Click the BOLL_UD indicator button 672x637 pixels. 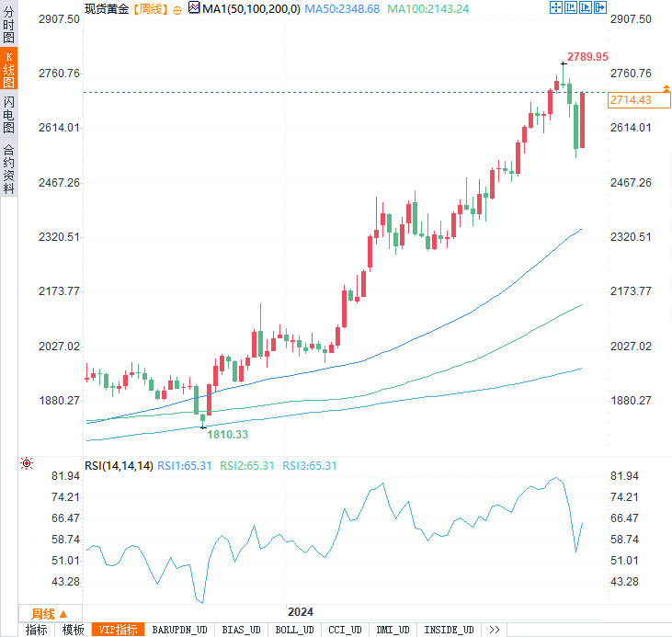click(x=293, y=630)
